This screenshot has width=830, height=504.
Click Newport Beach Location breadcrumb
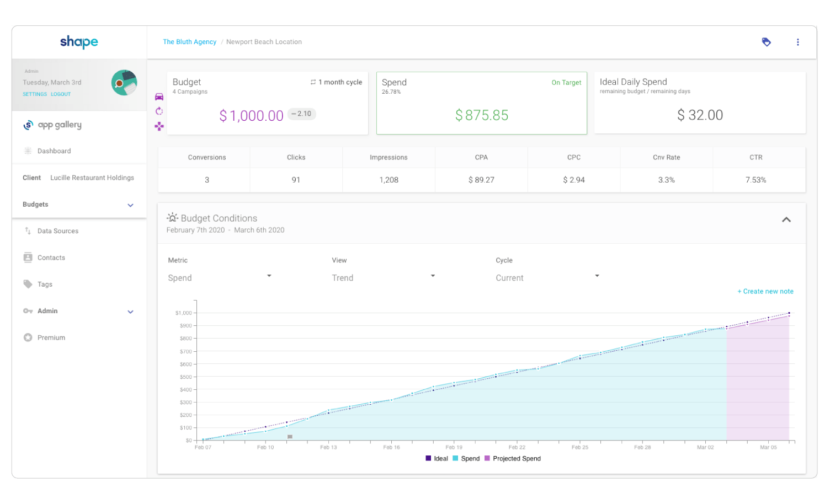[264, 42]
